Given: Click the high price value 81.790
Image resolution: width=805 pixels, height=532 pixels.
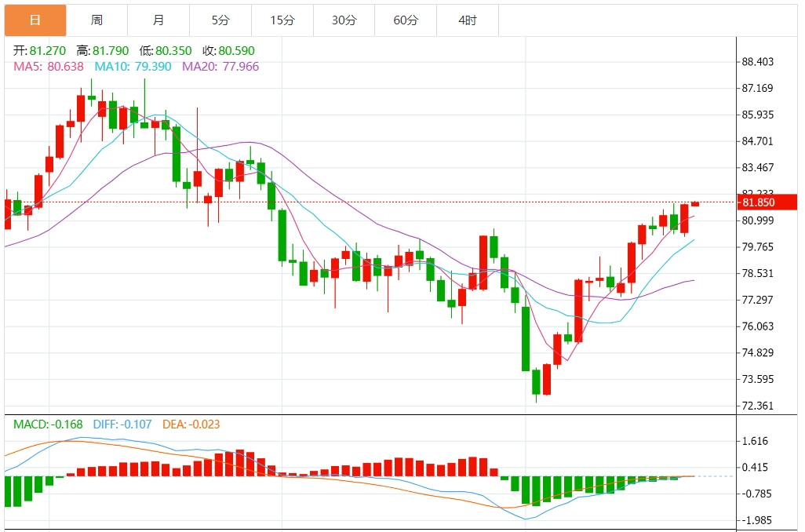Looking at the screenshot, I should (111, 51).
